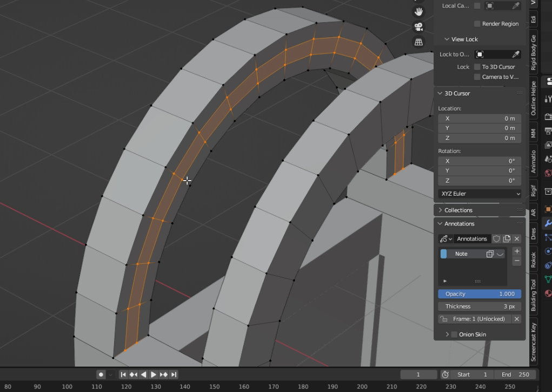Play the animation forward
552x392 pixels.
click(x=154, y=374)
